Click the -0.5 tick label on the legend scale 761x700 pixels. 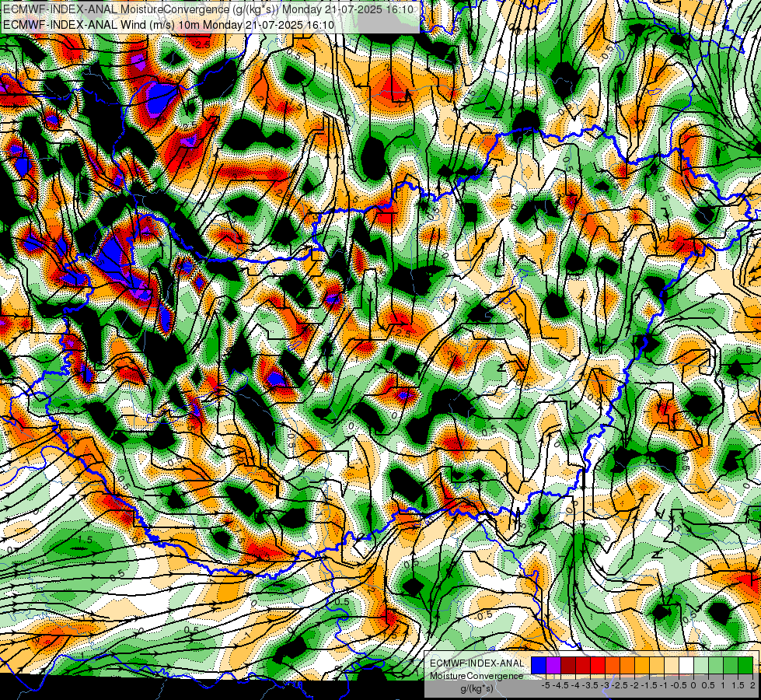pyautogui.click(x=679, y=685)
